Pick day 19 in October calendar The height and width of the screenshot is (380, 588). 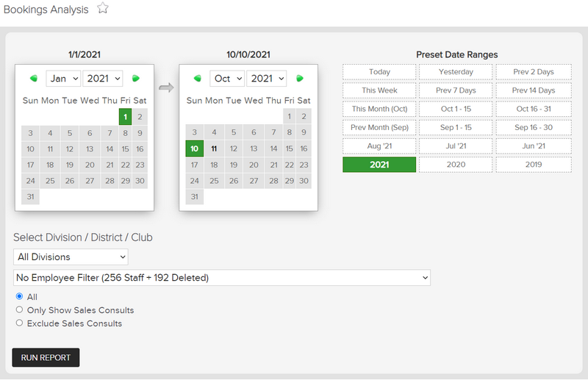(x=234, y=165)
